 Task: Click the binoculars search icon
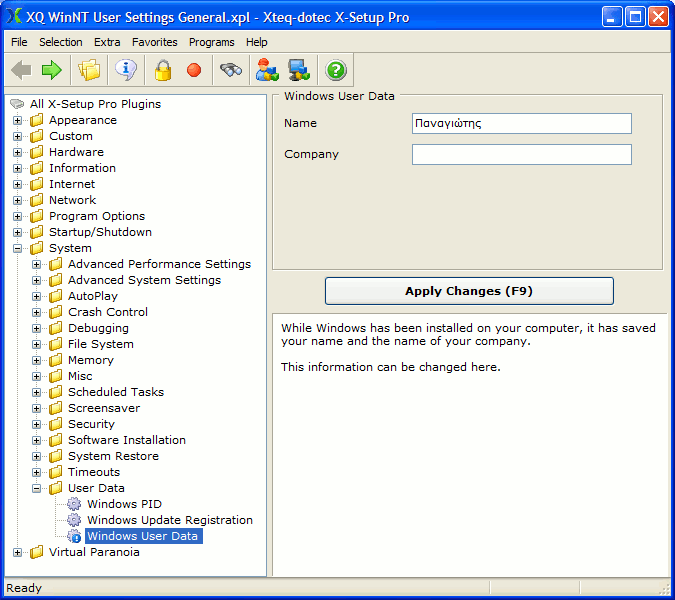(231, 70)
